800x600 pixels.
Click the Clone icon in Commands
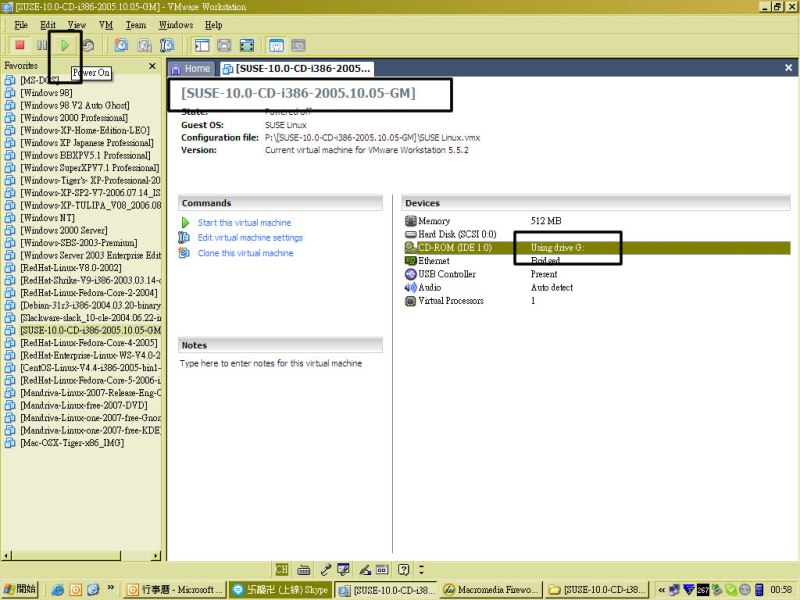point(184,253)
